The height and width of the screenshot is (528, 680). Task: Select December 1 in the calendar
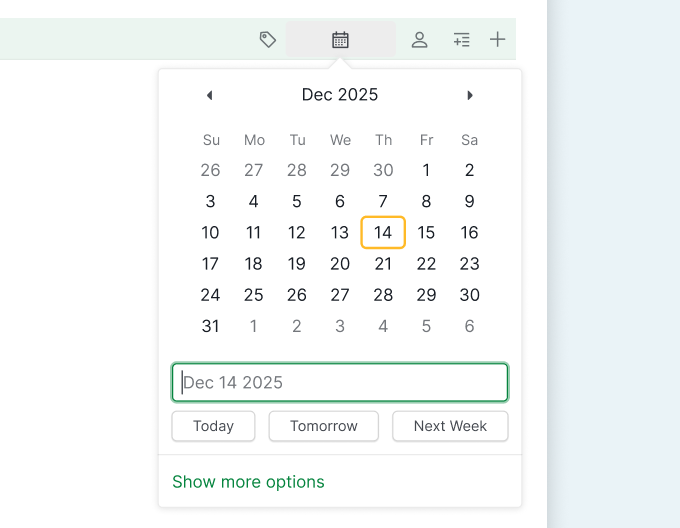426,171
